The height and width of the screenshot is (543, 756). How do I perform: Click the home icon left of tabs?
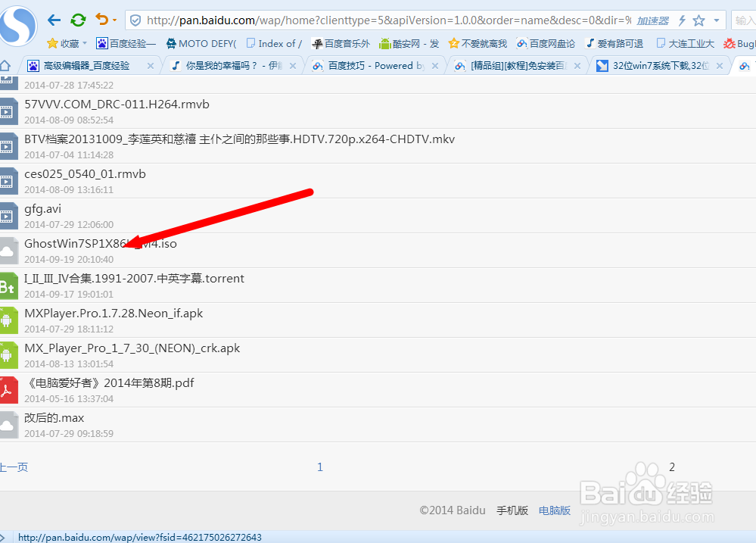(5, 65)
